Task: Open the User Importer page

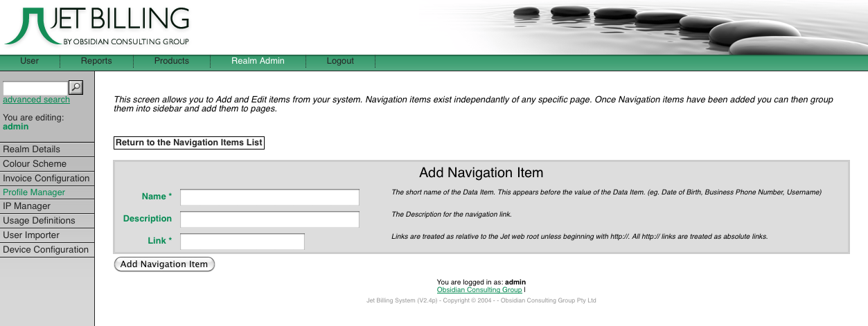Action: click(31, 235)
